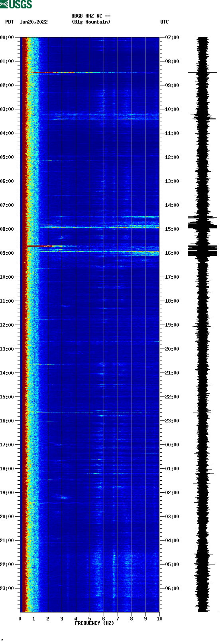Select the 16:00 UTC time label
The width and height of the screenshot is (220, 644).
[172, 253]
